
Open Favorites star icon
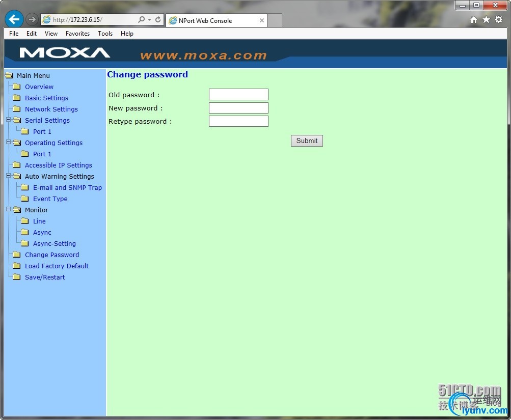[x=486, y=20]
